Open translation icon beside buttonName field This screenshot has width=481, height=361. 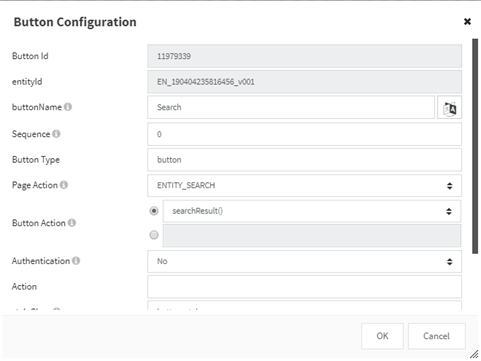tap(449, 107)
